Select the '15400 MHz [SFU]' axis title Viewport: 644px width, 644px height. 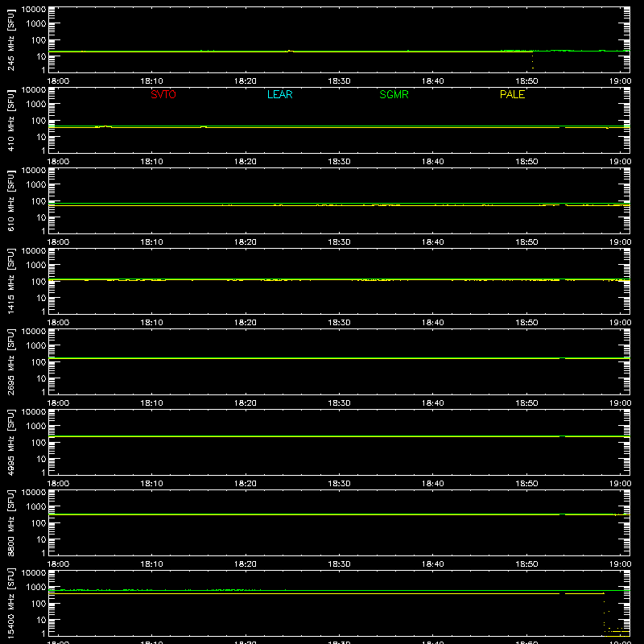pos(11,603)
